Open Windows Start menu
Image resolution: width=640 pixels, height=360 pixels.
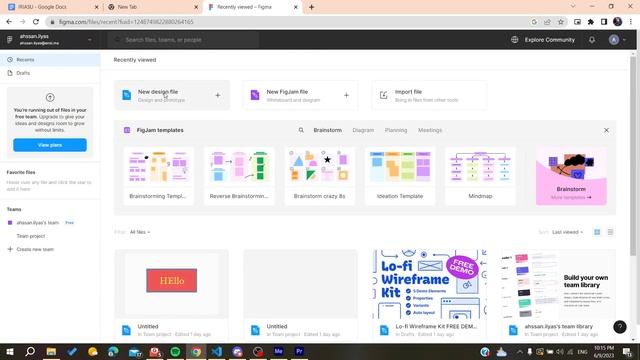pos(9,351)
